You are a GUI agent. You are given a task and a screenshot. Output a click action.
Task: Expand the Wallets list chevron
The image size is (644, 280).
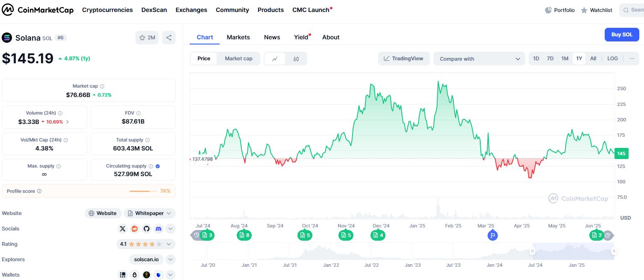click(x=171, y=275)
